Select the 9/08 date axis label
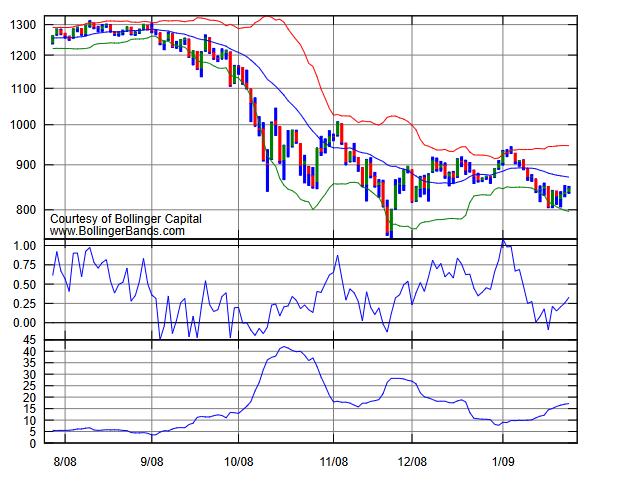639x484 pixels. pyautogui.click(x=152, y=462)
